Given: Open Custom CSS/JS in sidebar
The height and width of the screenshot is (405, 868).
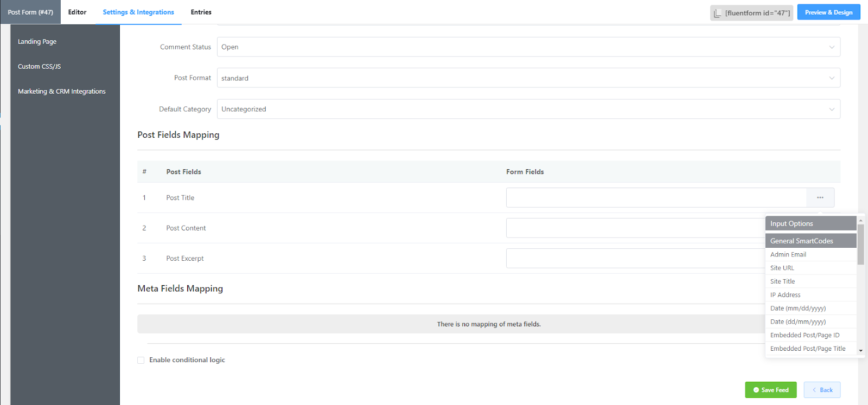Looking at the screenshot, I should [x=39, y=66].
